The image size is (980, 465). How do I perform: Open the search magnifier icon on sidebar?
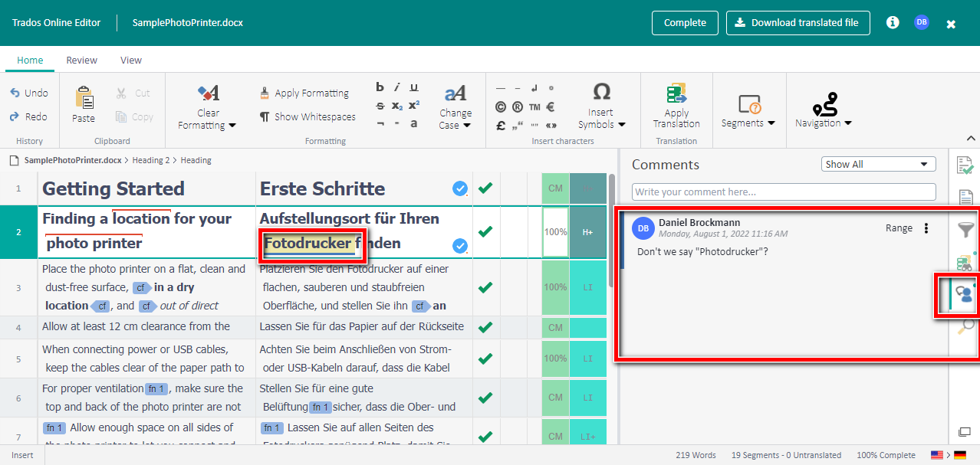coord(966,326)
